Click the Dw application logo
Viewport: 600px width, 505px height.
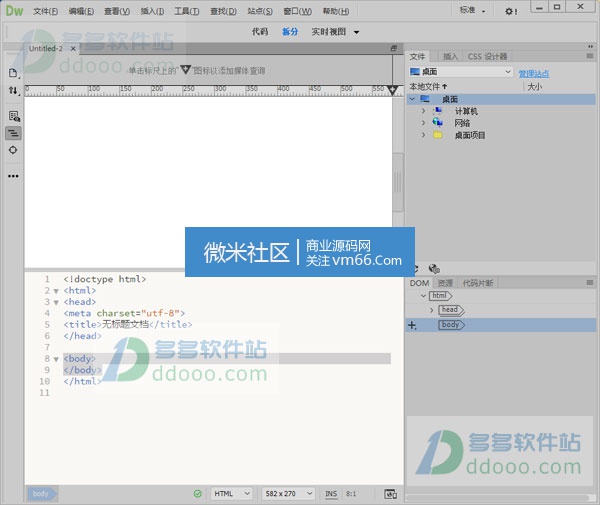(x=15, y=11)
